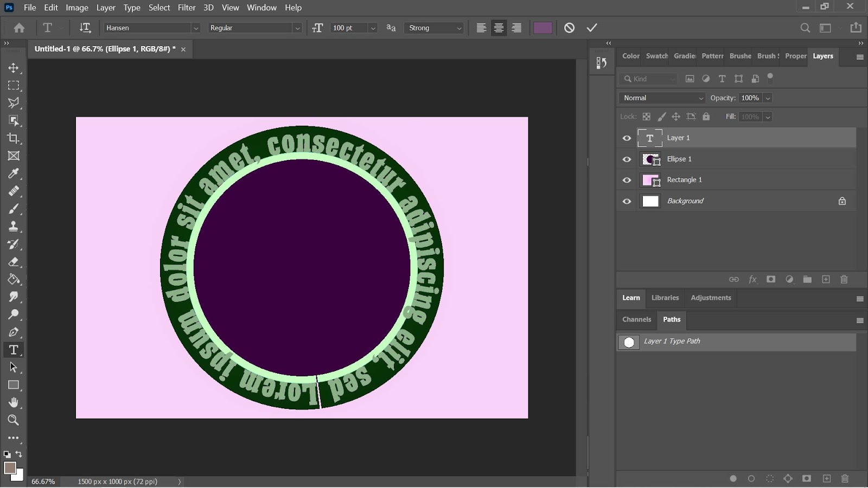The height and width of the screenshot is (488, 868).
Task: Open the Hansen font family dropdown
Action: 196,28
